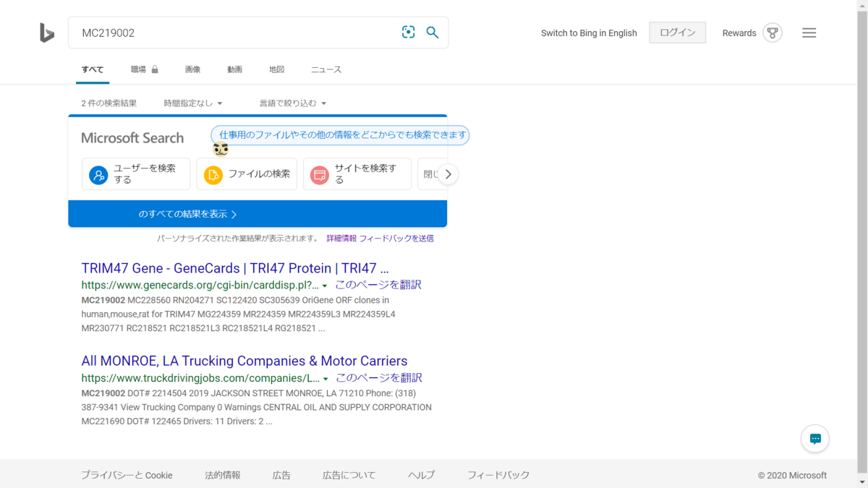The image size is (868, 488).
Task: Expand the 時間指定なし date filter
Action: coord(193,103)
